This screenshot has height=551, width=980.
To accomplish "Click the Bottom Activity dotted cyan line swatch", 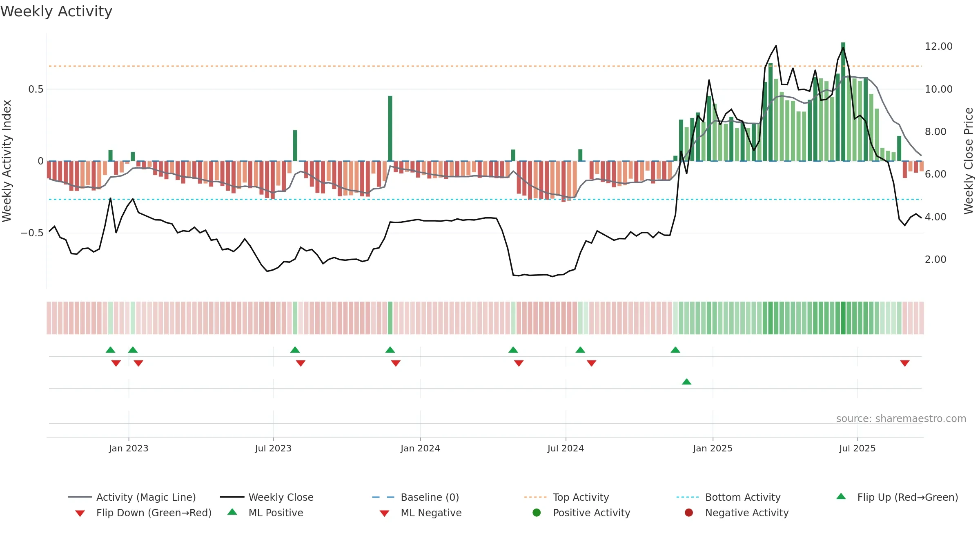I will click(x=688, y=497).
